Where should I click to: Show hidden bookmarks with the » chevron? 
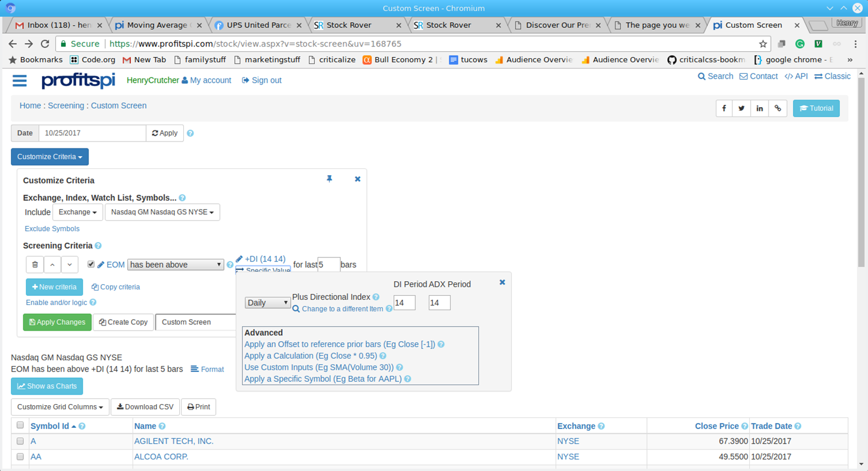click(x=850, y=59)
